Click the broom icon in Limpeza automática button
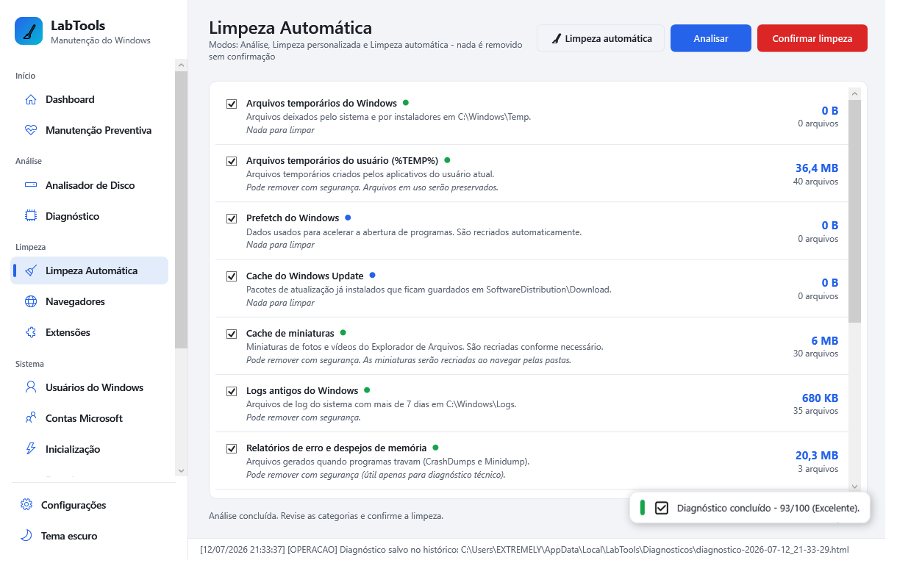897x588 pixels. tap(556, 38)
